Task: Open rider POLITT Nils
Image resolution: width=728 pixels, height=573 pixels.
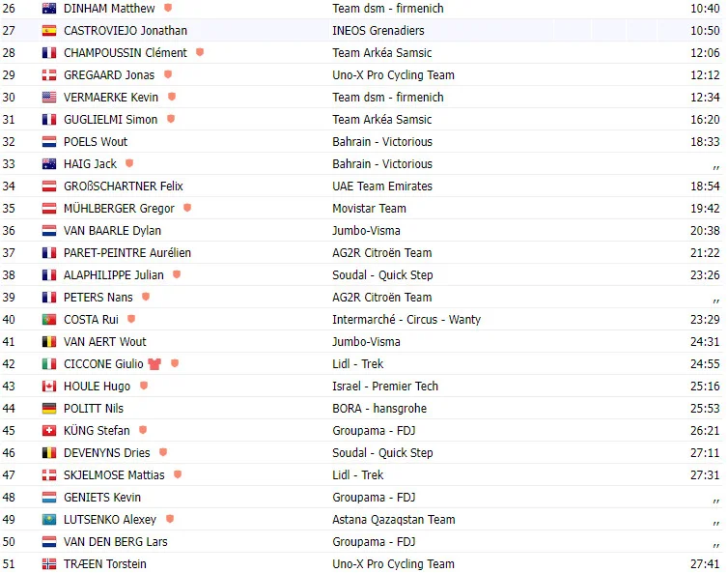Action: click(x=94, y=409)
